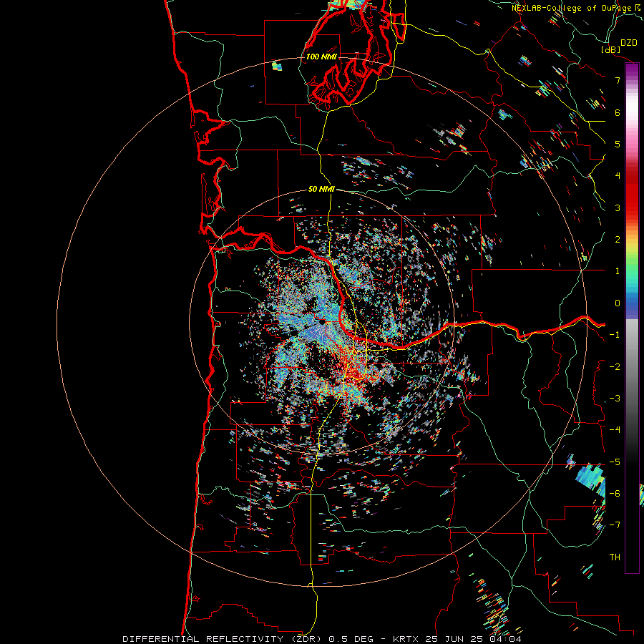This screenshot has width=644, height=644.
Task: Click the 50 NMI range ring label
Action: click(x=321, y=190)
